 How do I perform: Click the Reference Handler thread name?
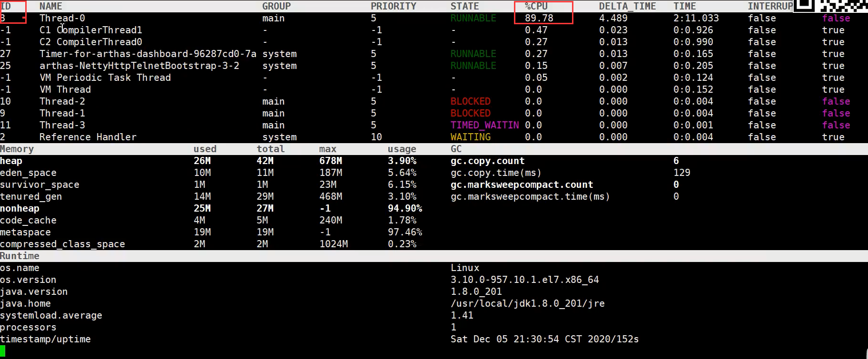click(88, 137)
